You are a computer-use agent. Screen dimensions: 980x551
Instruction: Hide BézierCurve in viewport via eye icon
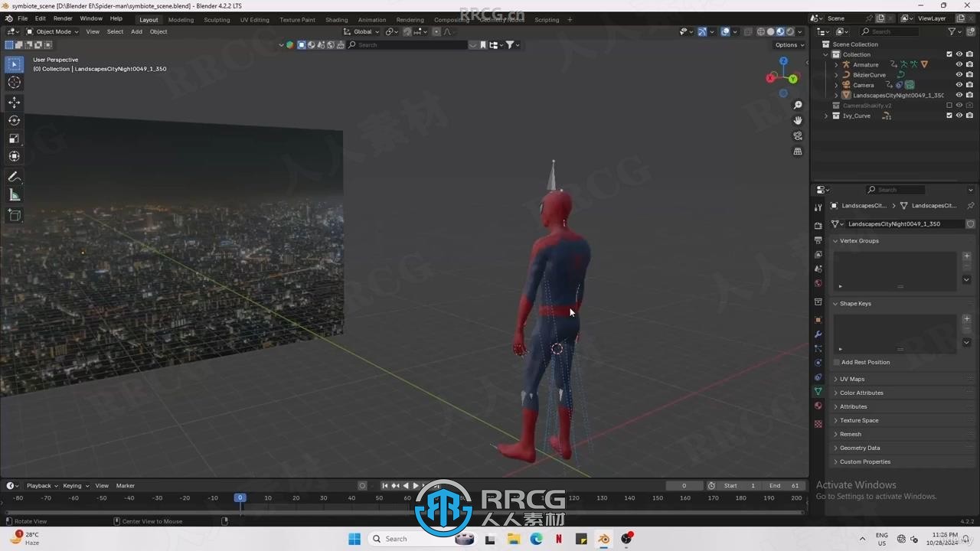point(959,75)
